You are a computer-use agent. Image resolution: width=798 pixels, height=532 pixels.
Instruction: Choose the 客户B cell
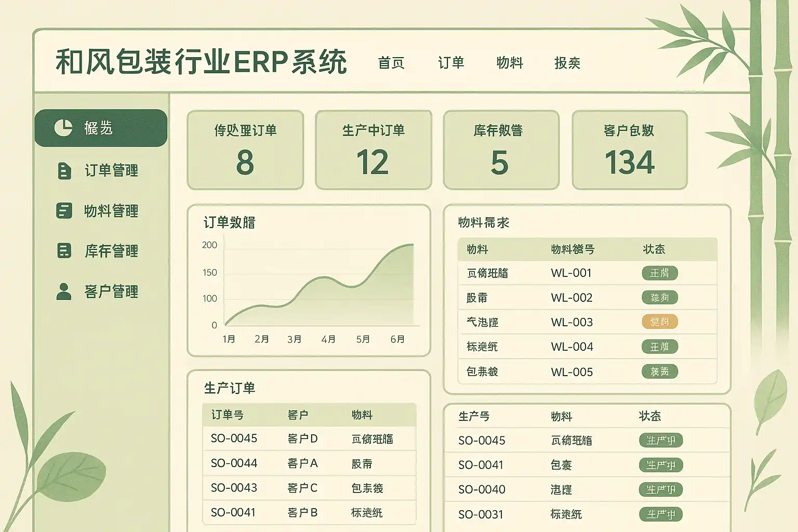302,513
